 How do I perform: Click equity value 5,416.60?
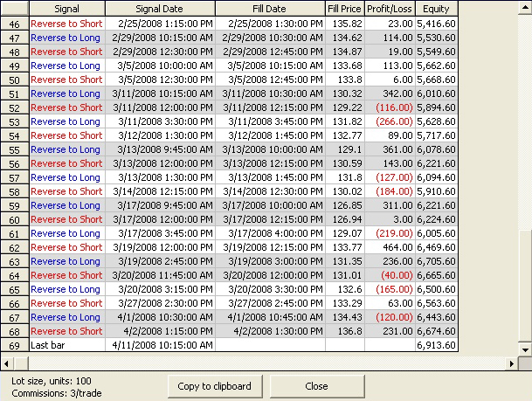436,24
